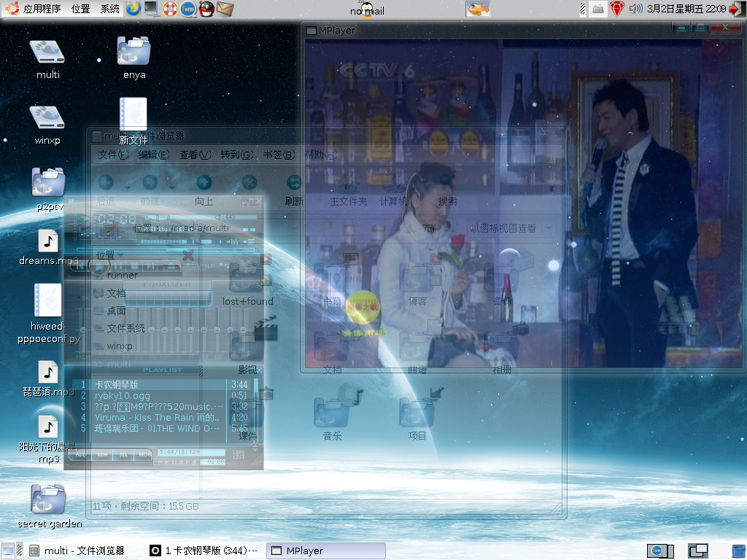747x560 pixels.
Task: Click 后退 (Back) in file browser toolbar
Action: pos(105,191)
